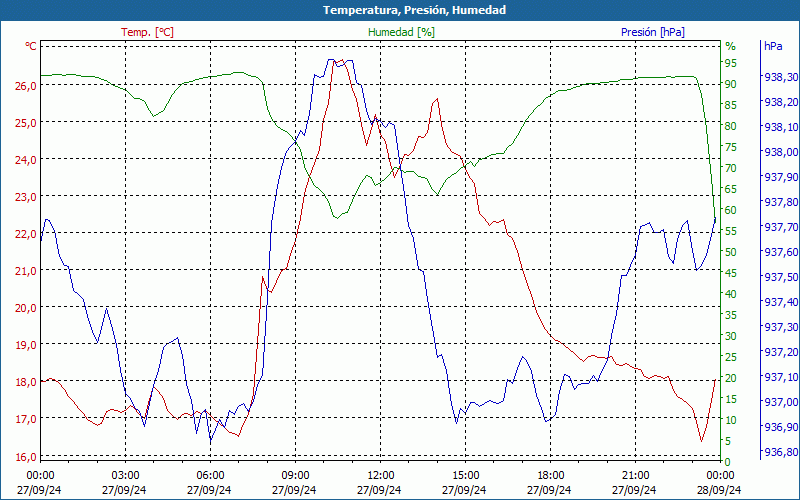Select the green '85' humidity value
This screenshot has height=500, width=800.
tap(731, 105)
